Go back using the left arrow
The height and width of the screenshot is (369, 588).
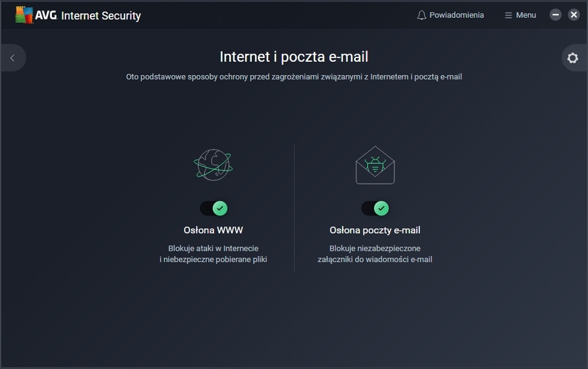click(12, 58)
